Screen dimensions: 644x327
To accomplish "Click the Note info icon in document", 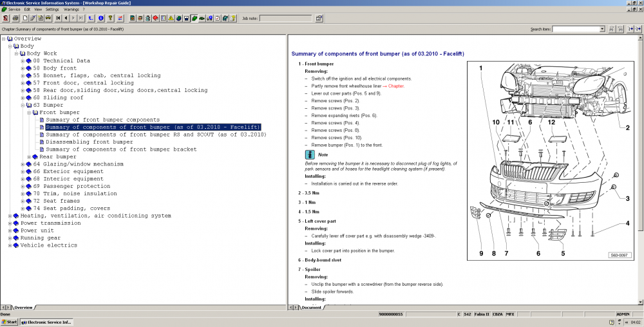I will pos(310,154).
